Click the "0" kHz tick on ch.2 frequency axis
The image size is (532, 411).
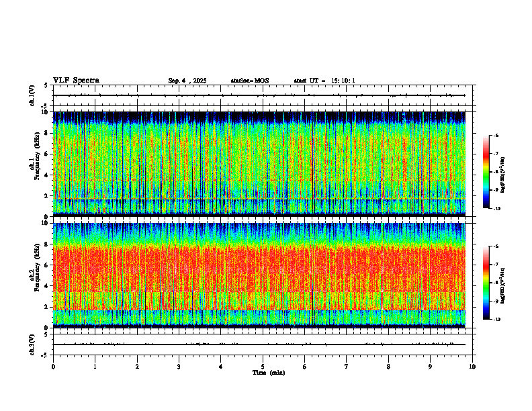click(x=46, y=328)
